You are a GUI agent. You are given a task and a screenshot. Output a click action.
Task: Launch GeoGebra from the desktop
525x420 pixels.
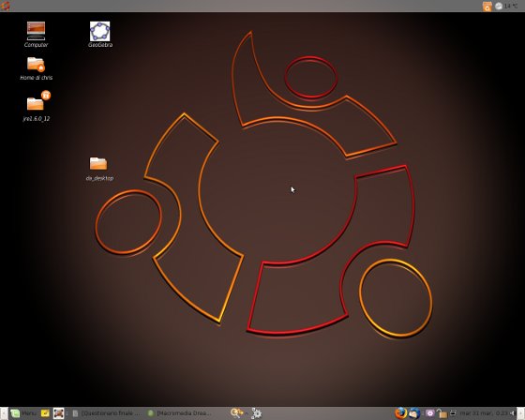(99, 34)
